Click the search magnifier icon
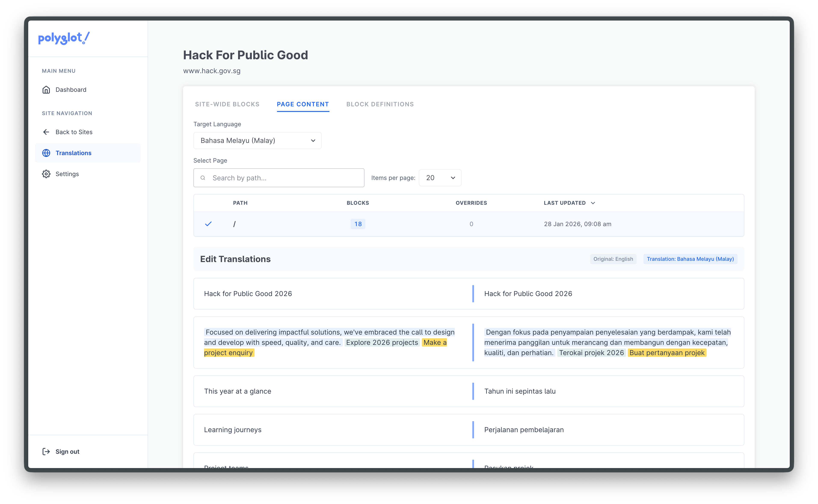 [203, 178]
